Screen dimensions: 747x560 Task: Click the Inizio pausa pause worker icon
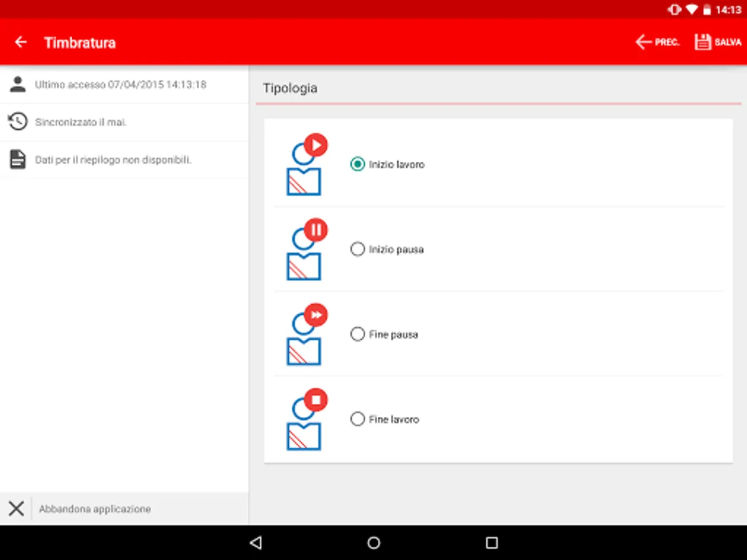click(306, 250)
